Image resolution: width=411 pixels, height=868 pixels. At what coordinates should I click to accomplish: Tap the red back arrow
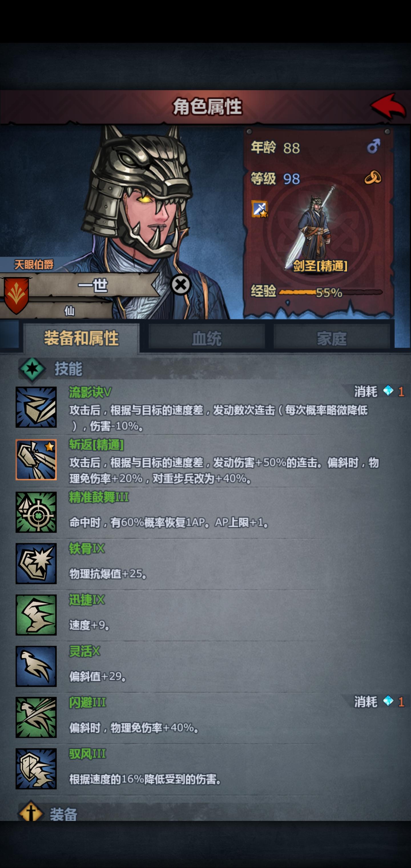click(388, 106)
